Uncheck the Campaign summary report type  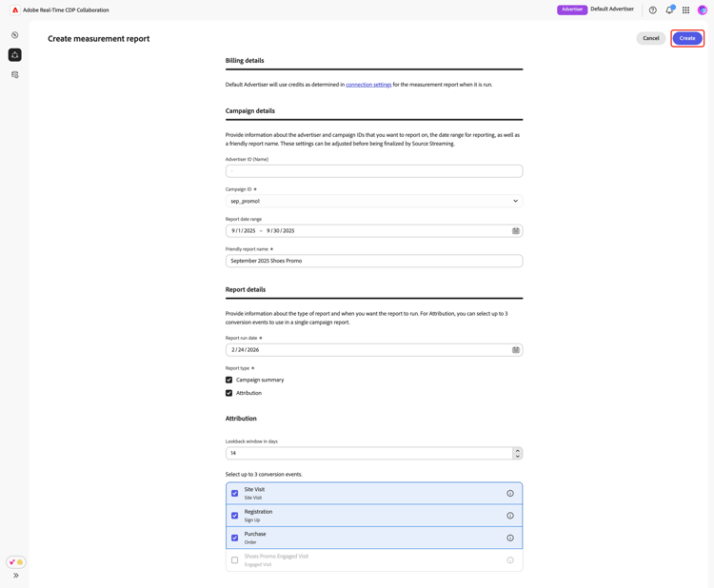point(229,380)
